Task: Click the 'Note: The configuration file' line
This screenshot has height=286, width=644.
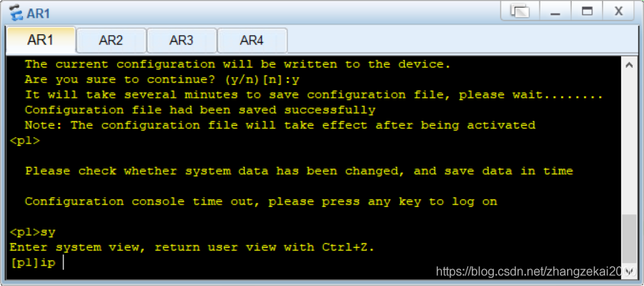Action: [x=280, y=125]
